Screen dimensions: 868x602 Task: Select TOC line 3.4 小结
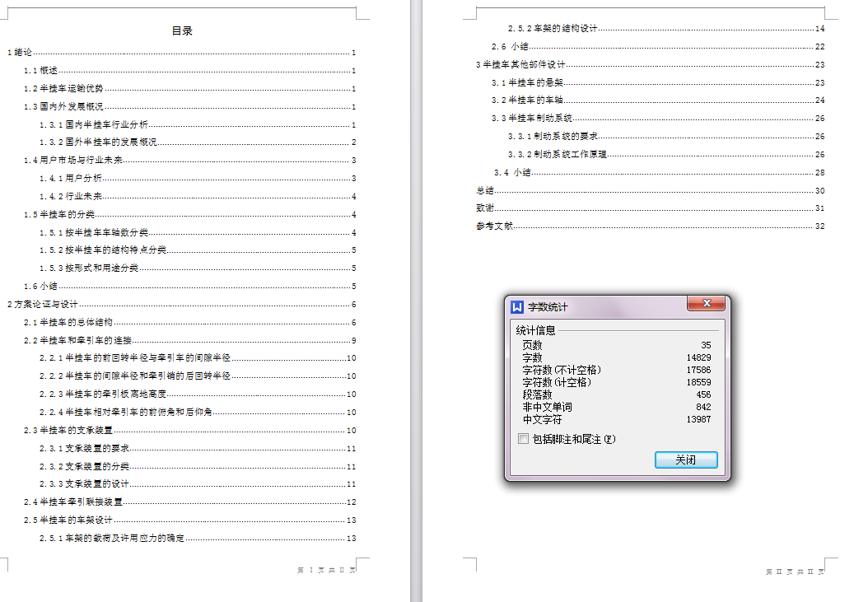(x=659, y=172)
